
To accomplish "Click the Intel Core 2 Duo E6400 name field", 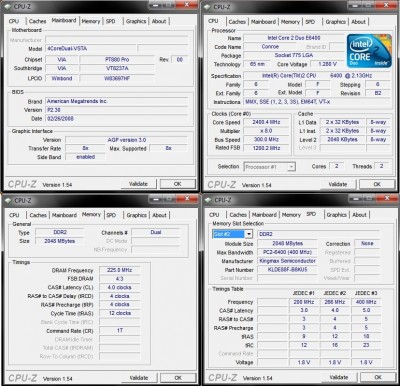I will click(294, 38).
